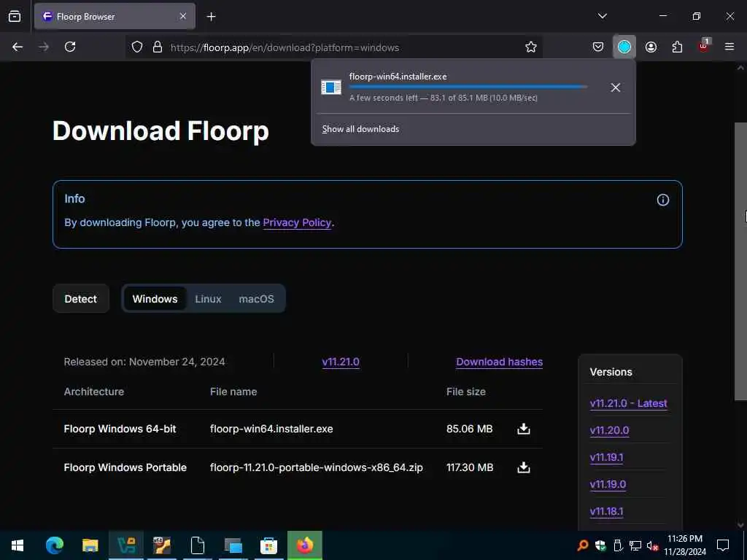
Task: Open the Download hashes link
Action: point(499,362)
